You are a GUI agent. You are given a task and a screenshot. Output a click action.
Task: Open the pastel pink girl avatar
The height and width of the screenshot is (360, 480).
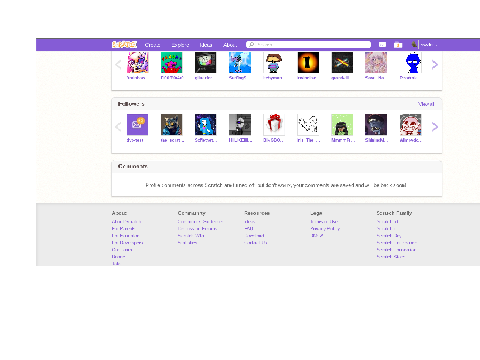(x=376, y=62)
